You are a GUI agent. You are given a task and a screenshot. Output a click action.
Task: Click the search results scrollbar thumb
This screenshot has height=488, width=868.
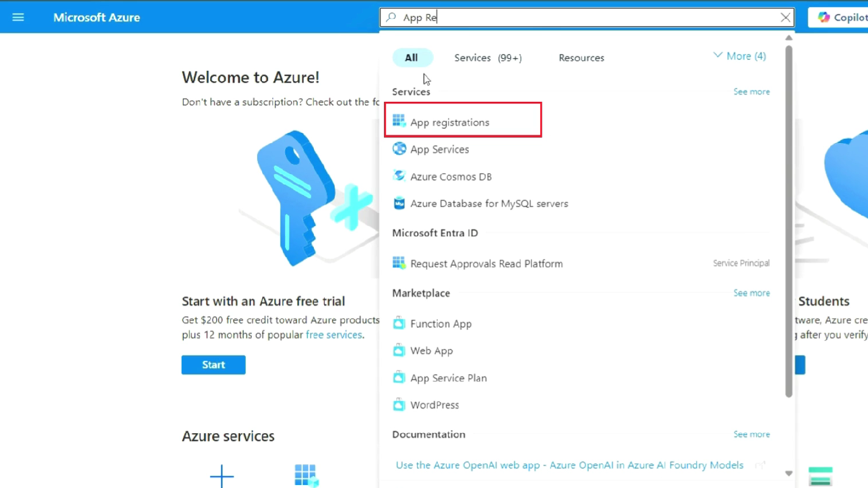pos(789,221)
